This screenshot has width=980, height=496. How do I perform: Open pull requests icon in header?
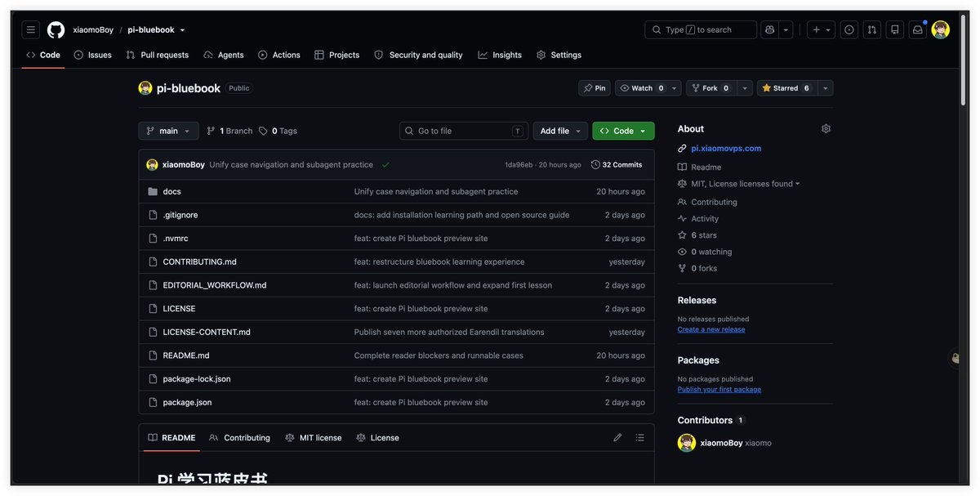click(872, 29)
